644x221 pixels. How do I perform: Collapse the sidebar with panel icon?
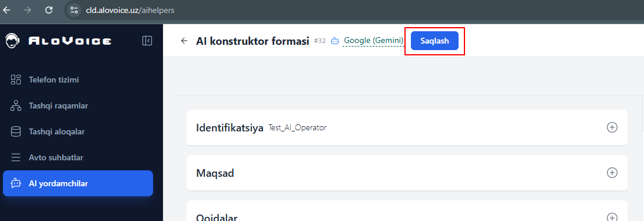click(x=147, y=40)
